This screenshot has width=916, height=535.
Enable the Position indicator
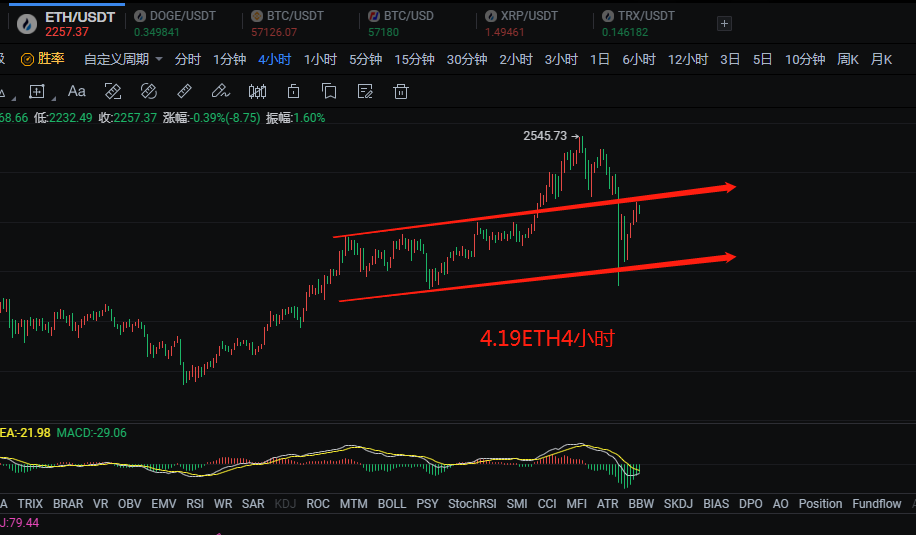coord(820,503)
